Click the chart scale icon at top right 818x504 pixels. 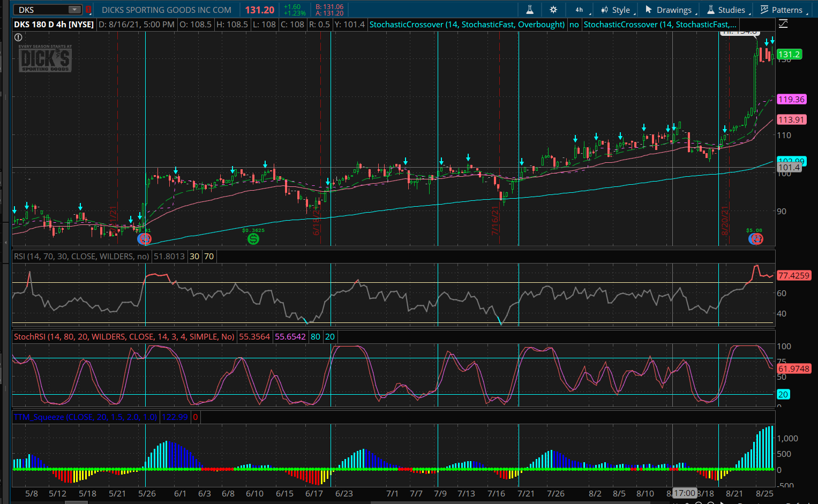coord(783,24)
